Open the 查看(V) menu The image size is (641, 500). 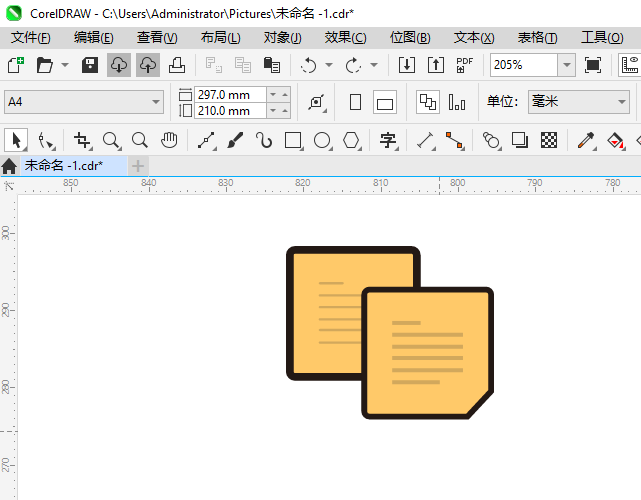tap(157, 38)
